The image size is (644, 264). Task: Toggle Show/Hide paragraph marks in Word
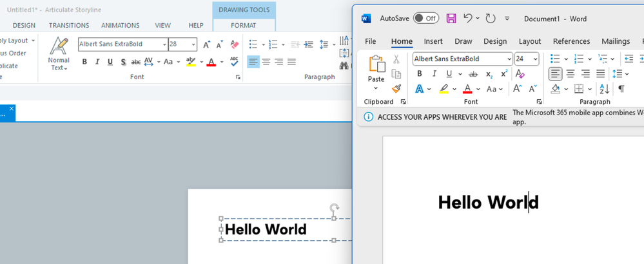(621, 89)
